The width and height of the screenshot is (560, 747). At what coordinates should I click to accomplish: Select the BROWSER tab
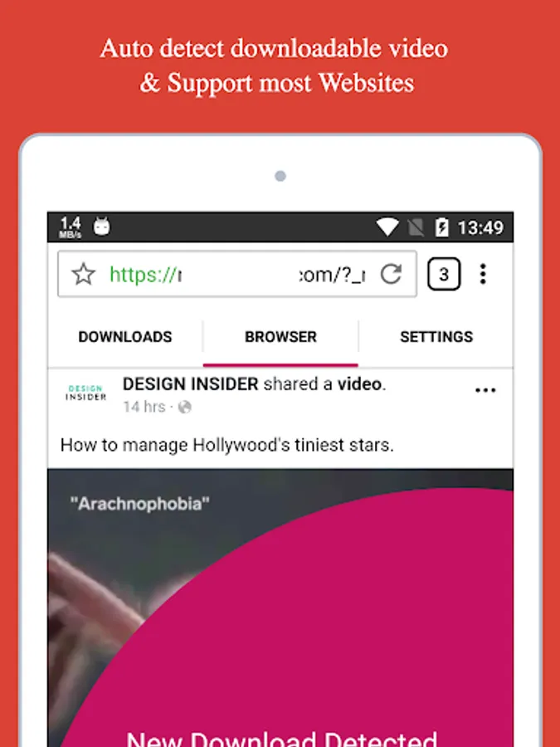[280, 337]
